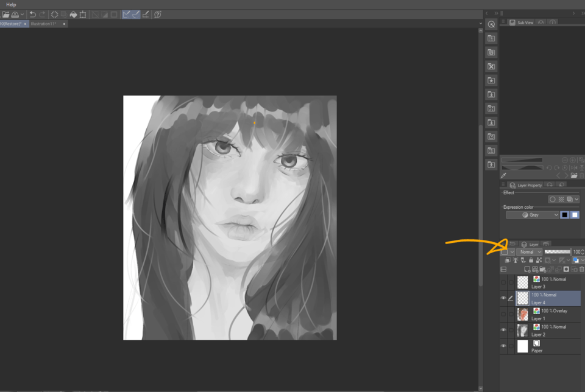Click the black swatch beside the Gray dropdown
The height and width of the screenshot is (392, 585).
click(564, 214)
